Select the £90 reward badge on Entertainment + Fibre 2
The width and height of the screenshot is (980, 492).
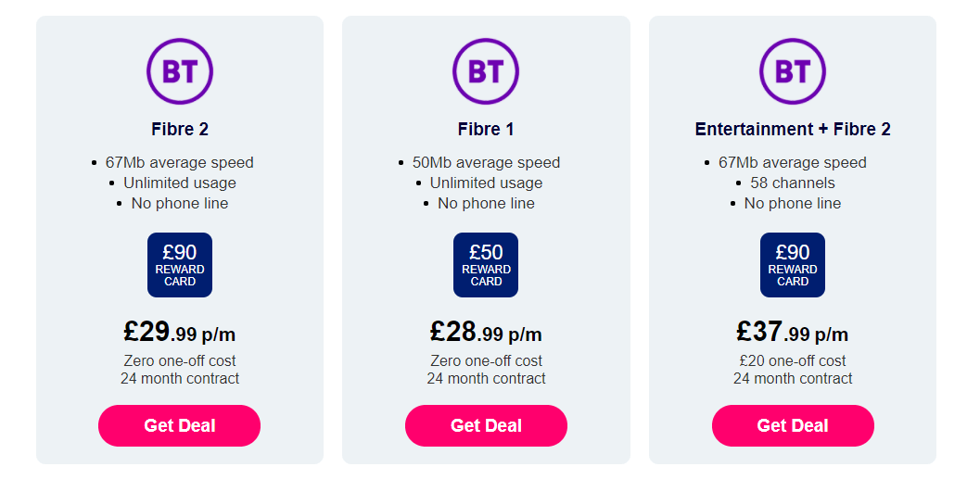(793, 265)
